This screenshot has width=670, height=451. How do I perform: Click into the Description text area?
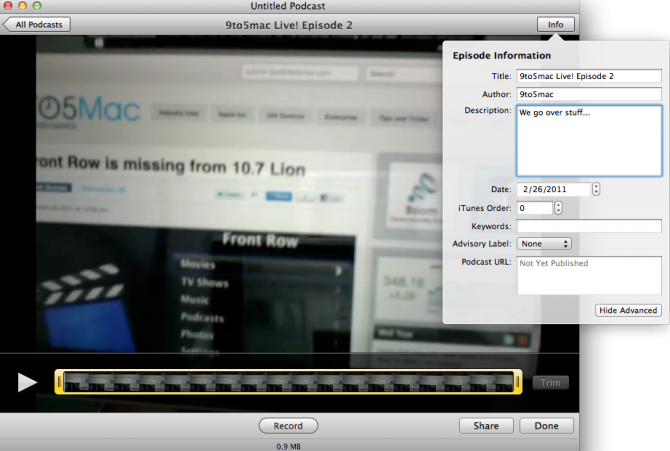pyautogui.click(x=588, y=140)
